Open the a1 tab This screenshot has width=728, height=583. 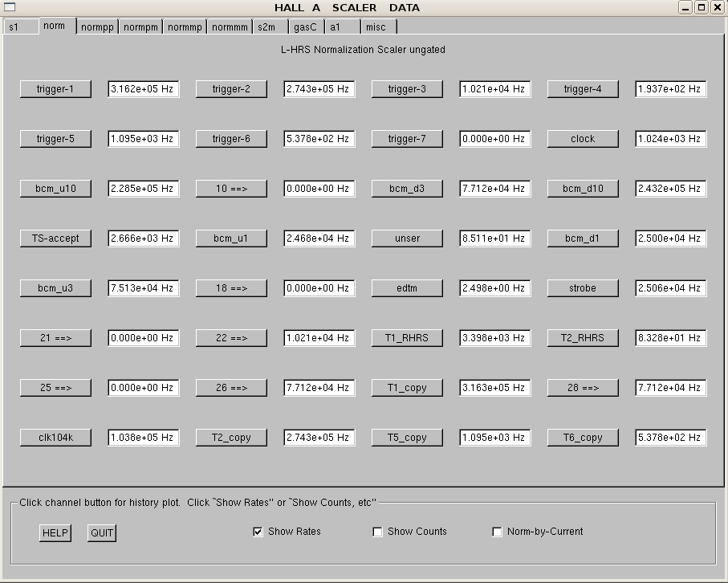(343, 27)
